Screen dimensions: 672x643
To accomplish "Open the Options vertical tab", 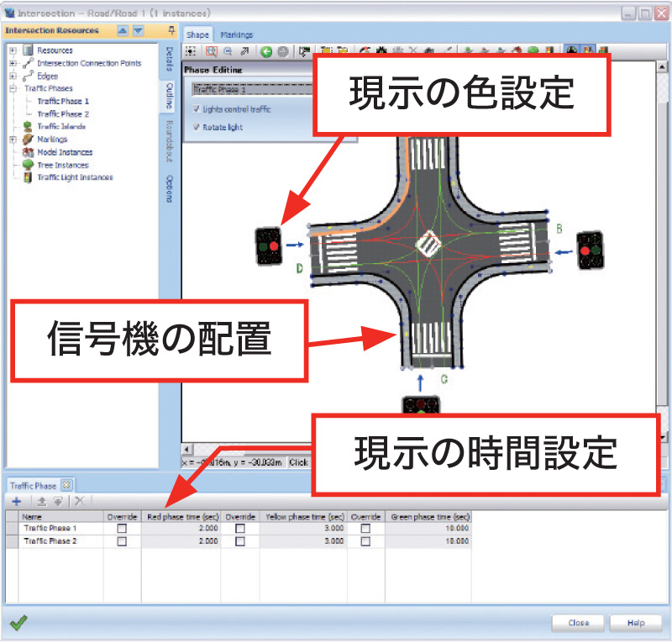I will point(170,189).
